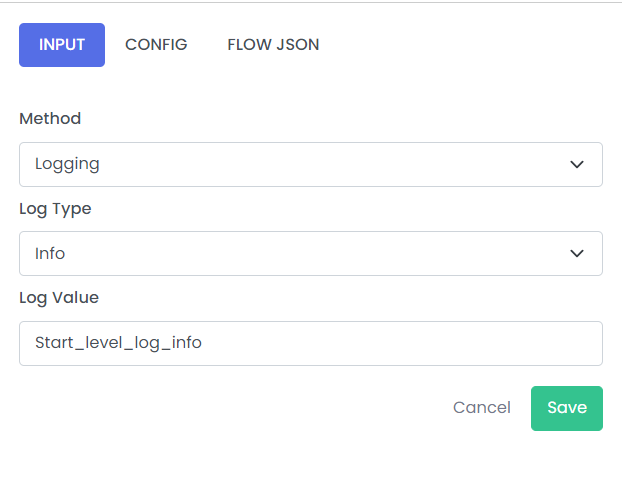
Task: Click empty area of Log Value input
Action: point(397,343)
